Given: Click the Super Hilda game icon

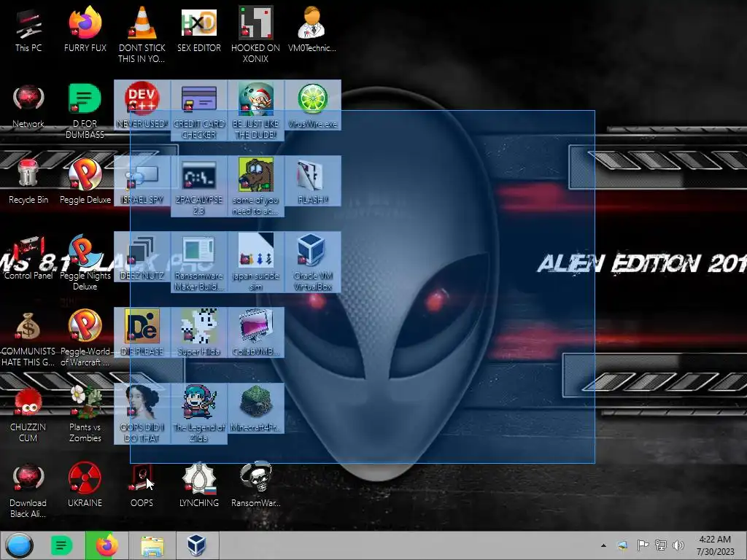Looking at the screenshot, I should point(199,332).
